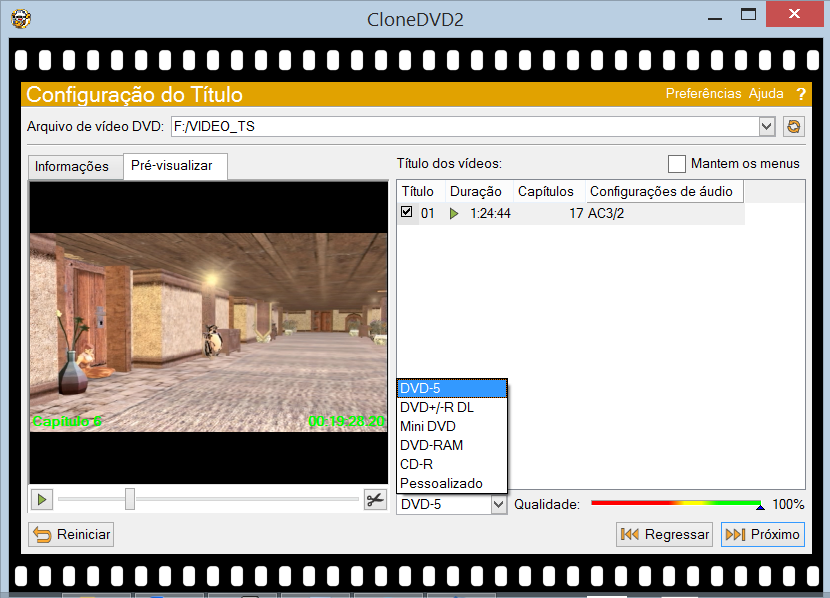Click the Configurações de áudio column header

[664, 192]
